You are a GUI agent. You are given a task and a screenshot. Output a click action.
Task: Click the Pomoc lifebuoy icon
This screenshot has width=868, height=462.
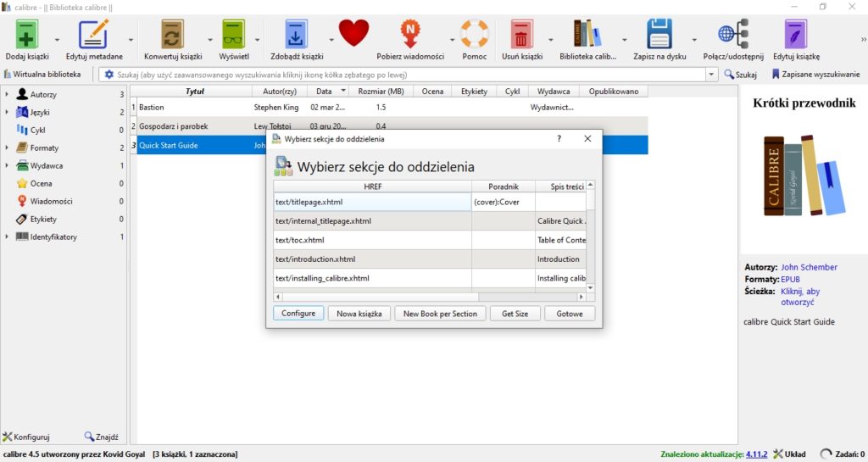coord(475,34)
